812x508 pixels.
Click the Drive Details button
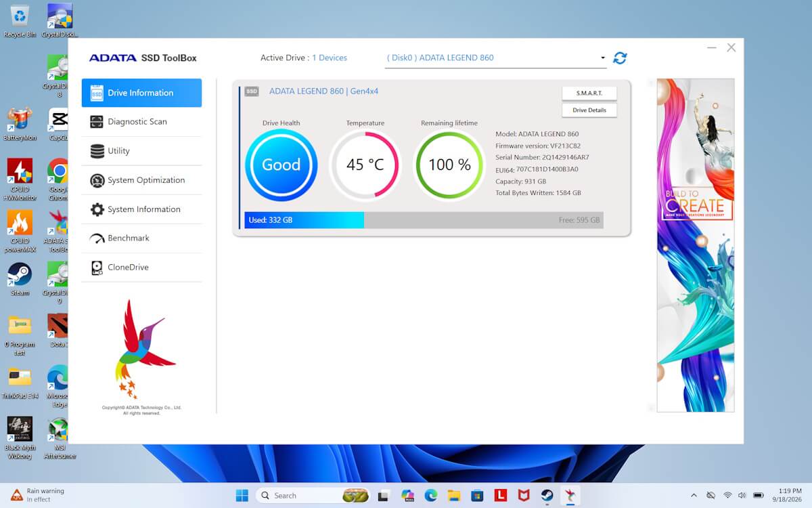pyautogui.click(x=589, y=110)
